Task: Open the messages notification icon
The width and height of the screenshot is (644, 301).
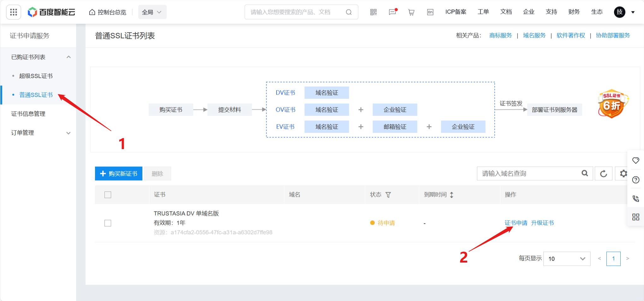Action: pyautogui.click(x=392, y=12)
